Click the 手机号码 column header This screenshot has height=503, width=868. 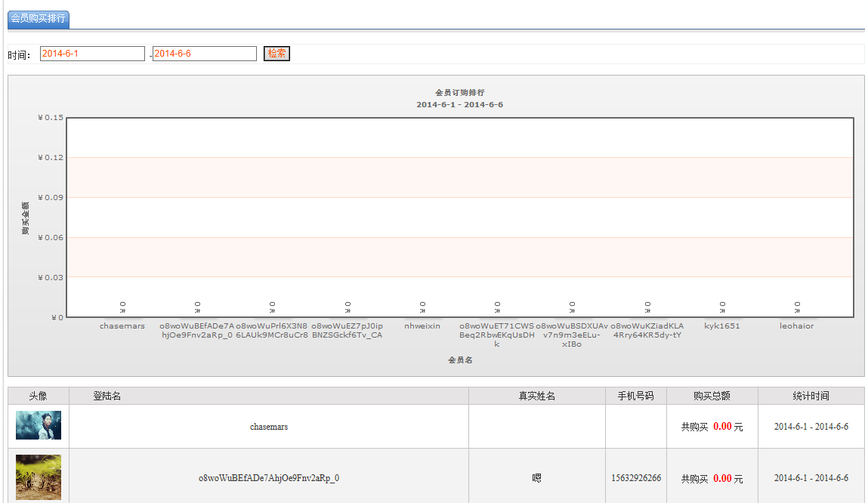(635, 396)
